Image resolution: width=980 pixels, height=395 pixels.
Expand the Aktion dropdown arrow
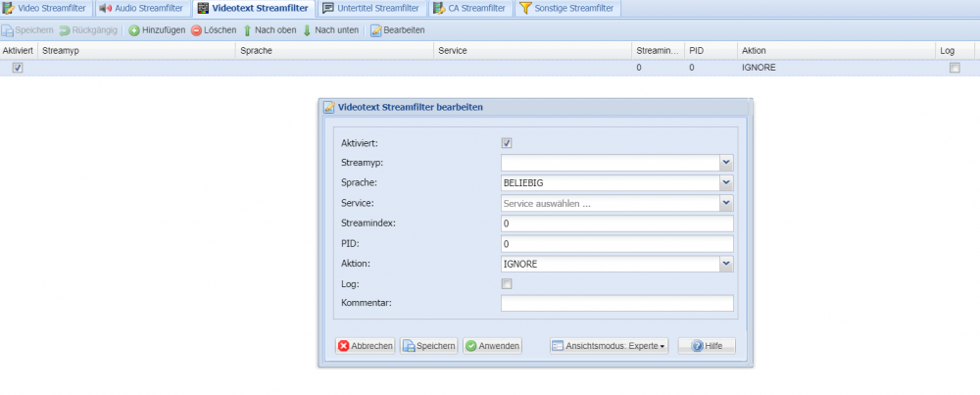click(x=726, y=264)
